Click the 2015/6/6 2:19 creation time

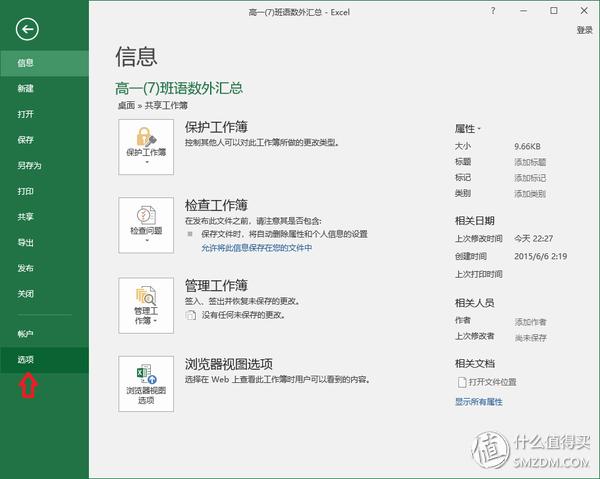click(540, 256)
